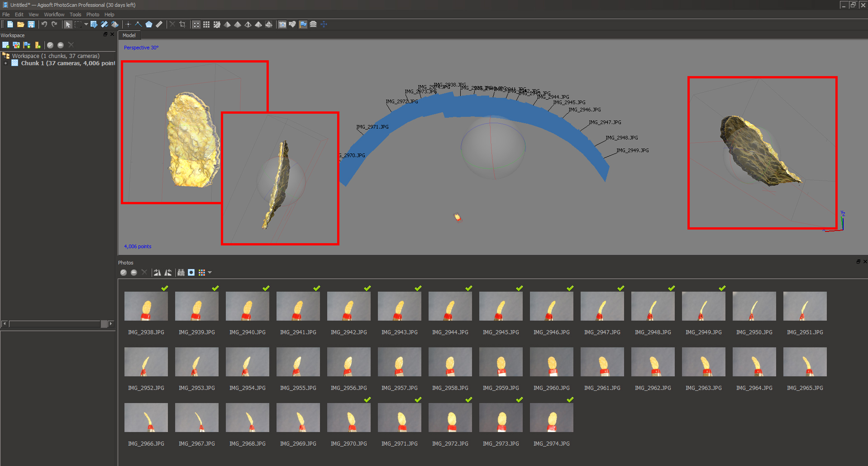Select Workspace root item in tree

tap(55, 56)
